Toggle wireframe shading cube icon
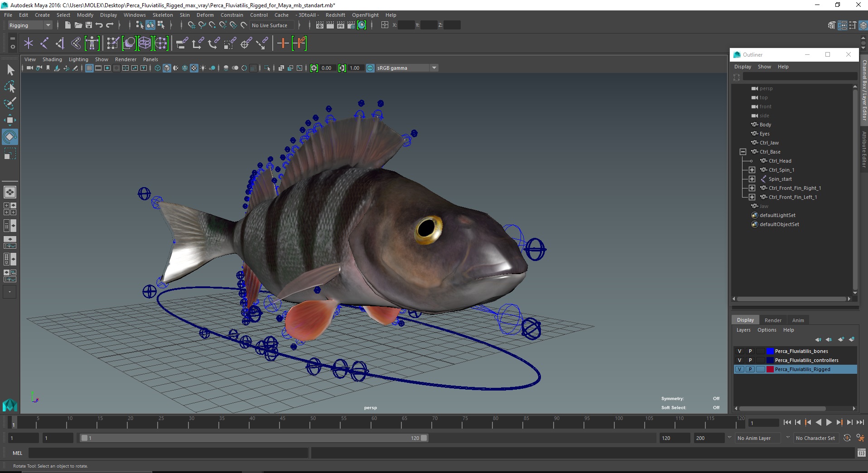The image size is (868, 473). tap(158, 68)
